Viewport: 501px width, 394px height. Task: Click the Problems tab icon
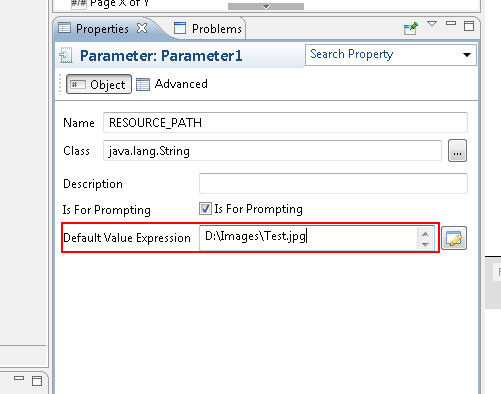tap(180, 28)
